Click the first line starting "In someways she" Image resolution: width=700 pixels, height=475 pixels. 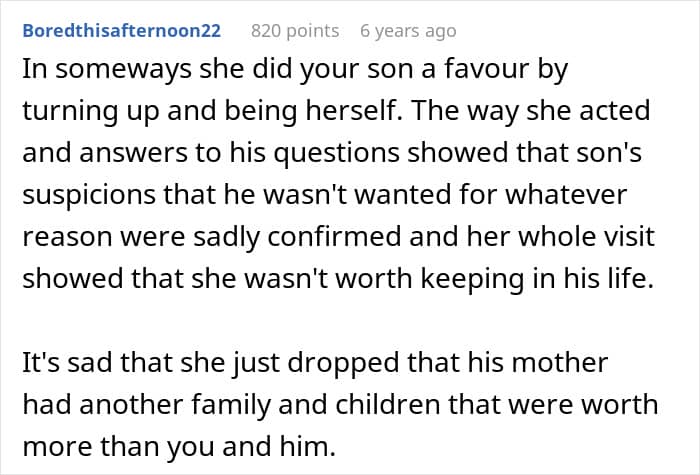(295, 71)
